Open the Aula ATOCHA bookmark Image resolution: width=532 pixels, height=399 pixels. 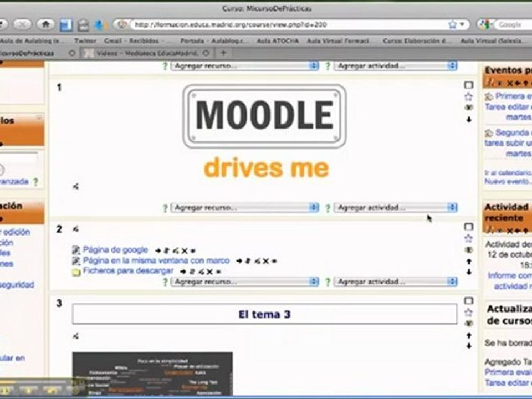pos(278,40)
